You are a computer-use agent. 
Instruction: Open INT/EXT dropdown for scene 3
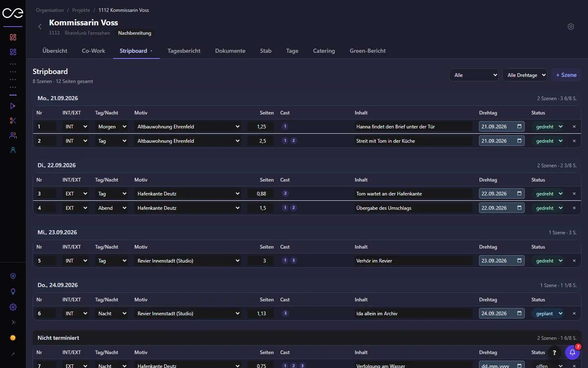[x=76, y=194]
